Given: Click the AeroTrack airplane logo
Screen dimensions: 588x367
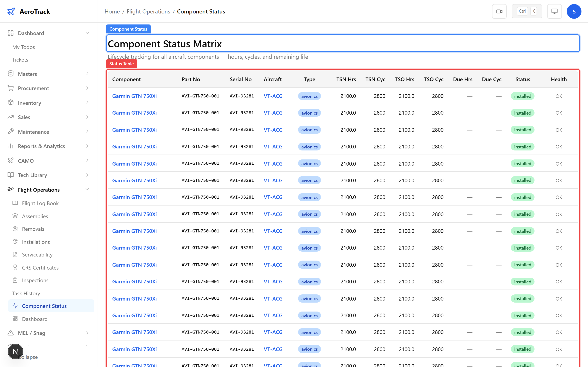Looking at the screenshot, I should 11,11.
